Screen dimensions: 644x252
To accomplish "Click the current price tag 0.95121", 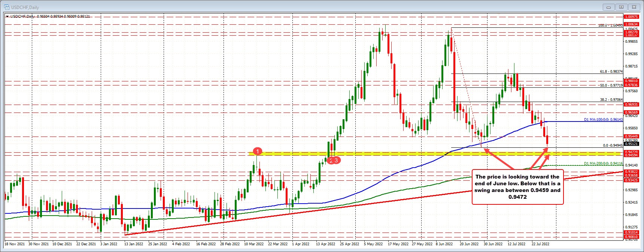I will coord(631,144).
